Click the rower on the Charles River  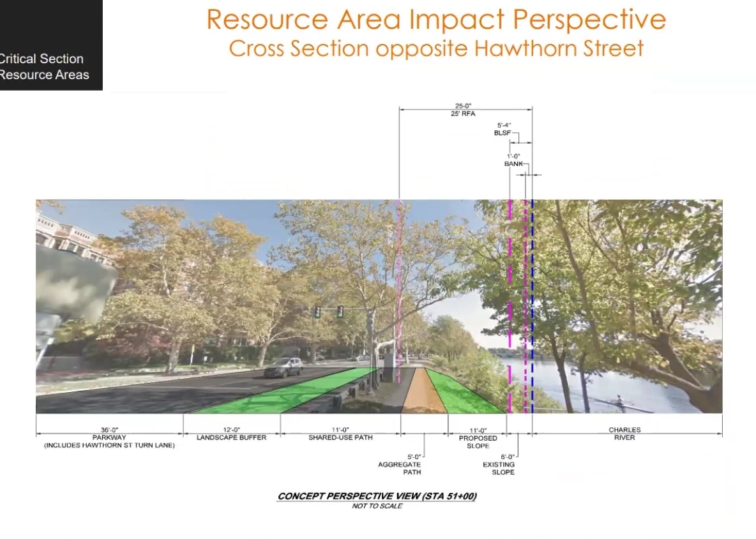[619, 402]
